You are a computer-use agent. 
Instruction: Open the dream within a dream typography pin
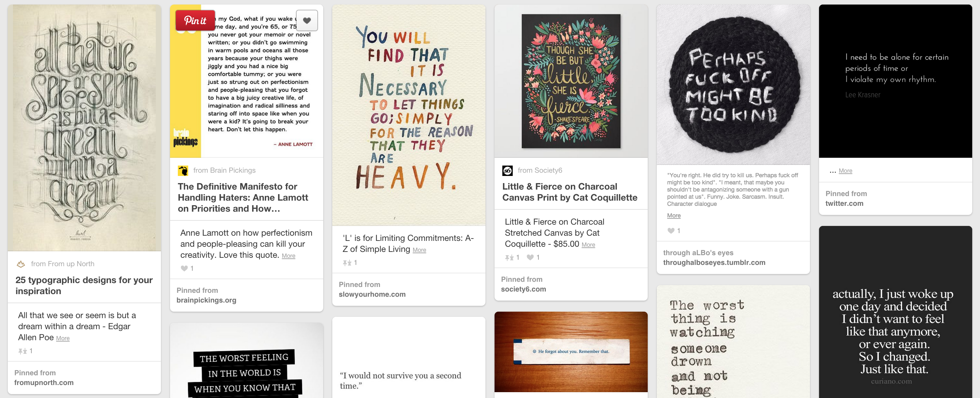point(84,128)
